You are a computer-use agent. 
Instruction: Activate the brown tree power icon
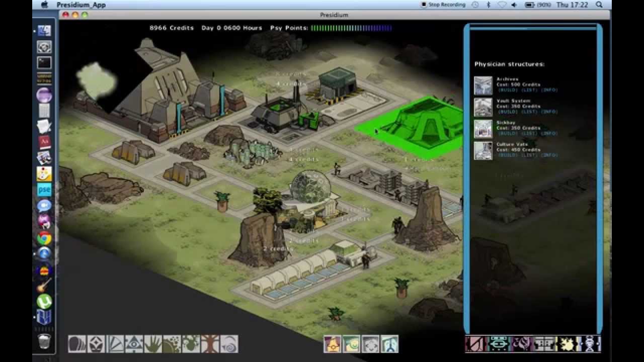coord(210,344)
